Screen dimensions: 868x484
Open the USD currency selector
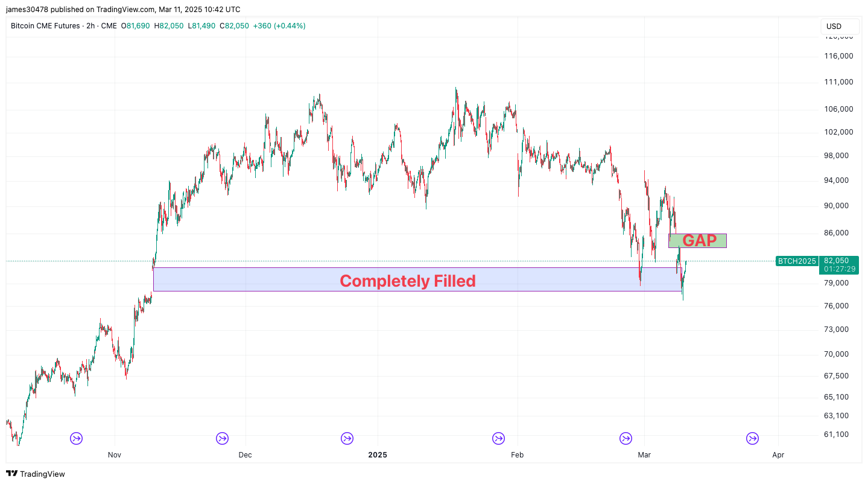click(x=839, y=27)
